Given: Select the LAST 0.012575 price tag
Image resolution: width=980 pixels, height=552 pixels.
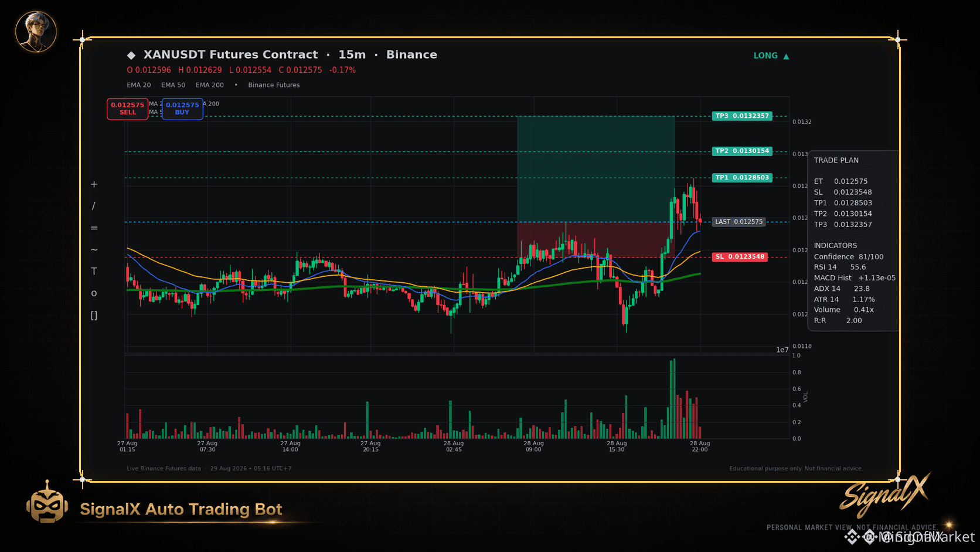Looking at the screenshot, I should [739, 222].
